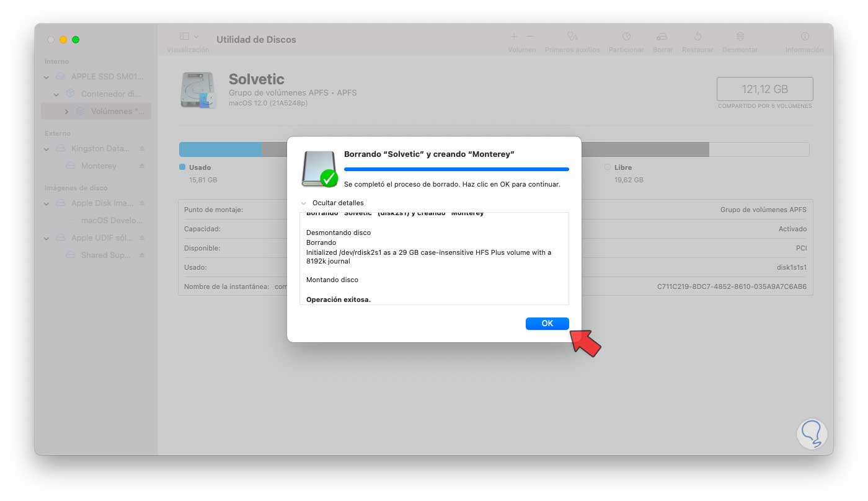Click the Restaurar toolbar icon
868x501 pixels.
(697, 37)
